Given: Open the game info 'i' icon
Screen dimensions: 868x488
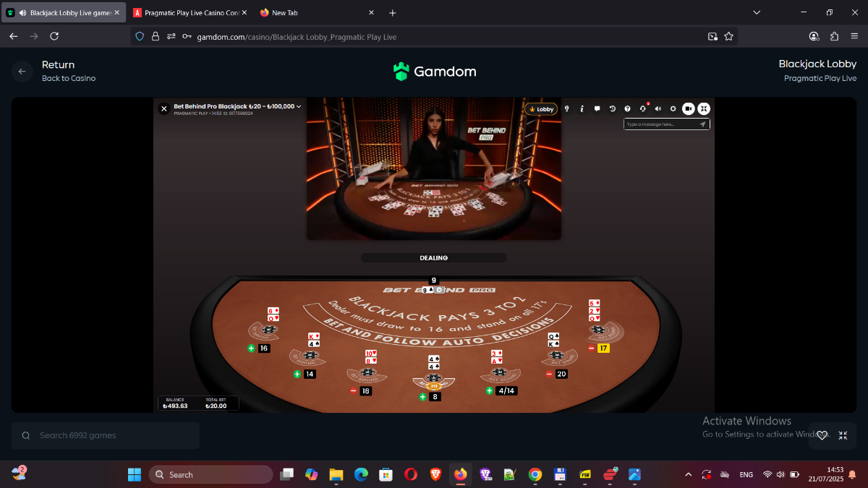Looking at the screenshot, I should tap(582, 109).
